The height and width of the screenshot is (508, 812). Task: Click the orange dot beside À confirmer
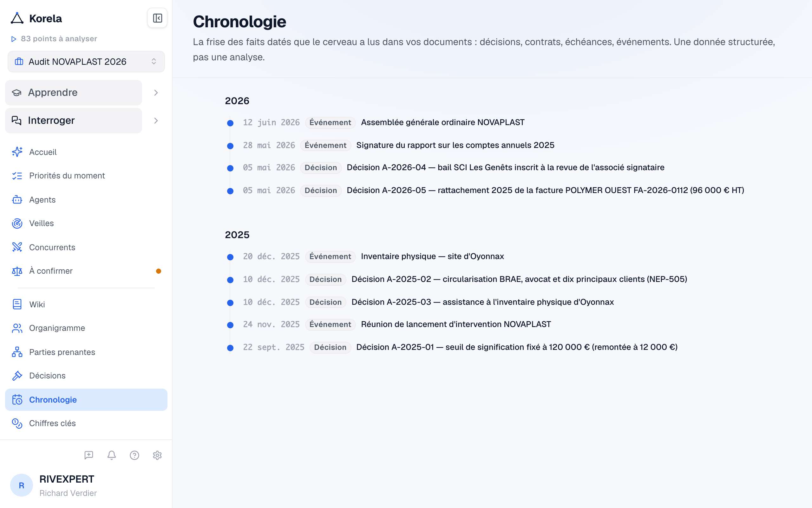(159, 271)
